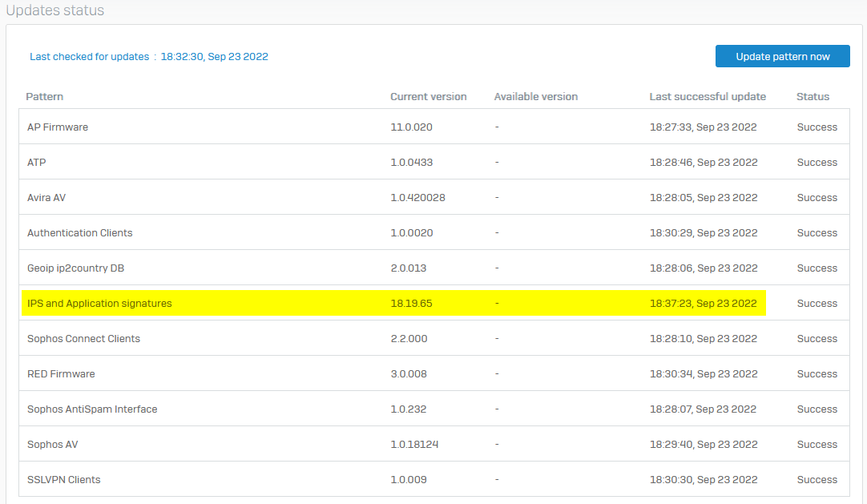Select the RED Firmware pattern name
Viewport: 867px width, 504px height.
61,374
